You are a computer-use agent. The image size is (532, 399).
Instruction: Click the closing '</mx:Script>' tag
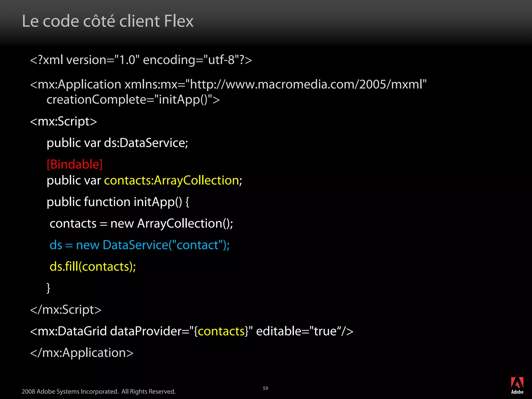[66, 310]
